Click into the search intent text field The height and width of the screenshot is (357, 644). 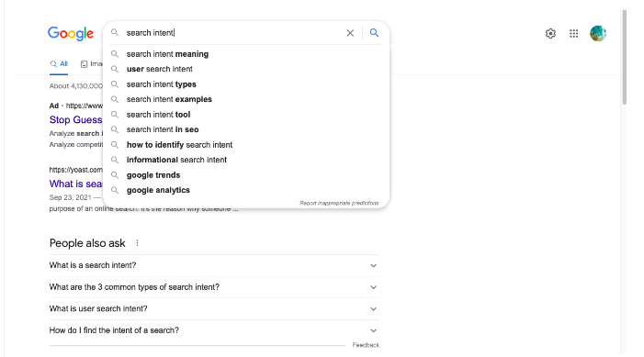pos(234,33)
